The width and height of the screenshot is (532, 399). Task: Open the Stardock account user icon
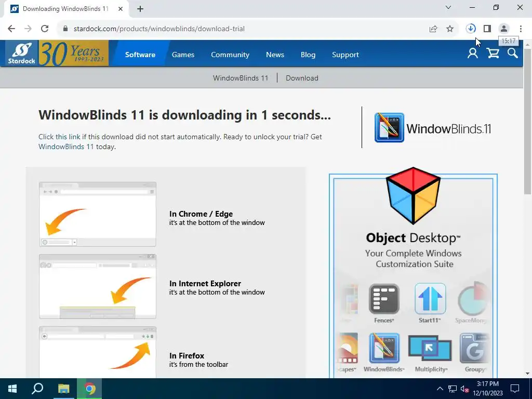(x=473, y=54)
